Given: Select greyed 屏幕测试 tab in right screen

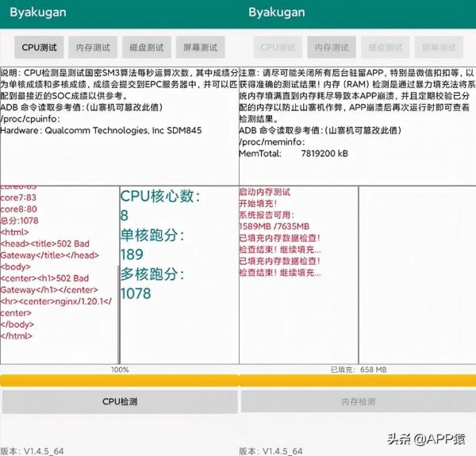Looking at the screenshot, I should (439, 48).
